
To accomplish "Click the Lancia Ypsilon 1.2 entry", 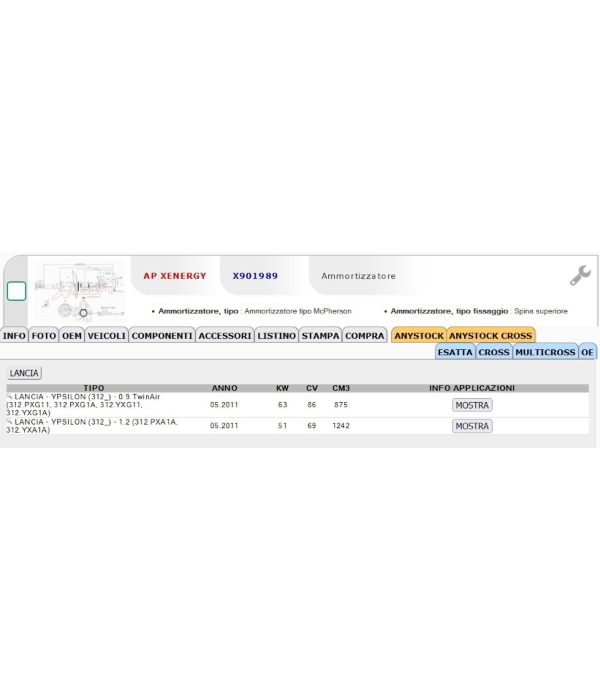I will pyautogui.click(x=92, y=425).
